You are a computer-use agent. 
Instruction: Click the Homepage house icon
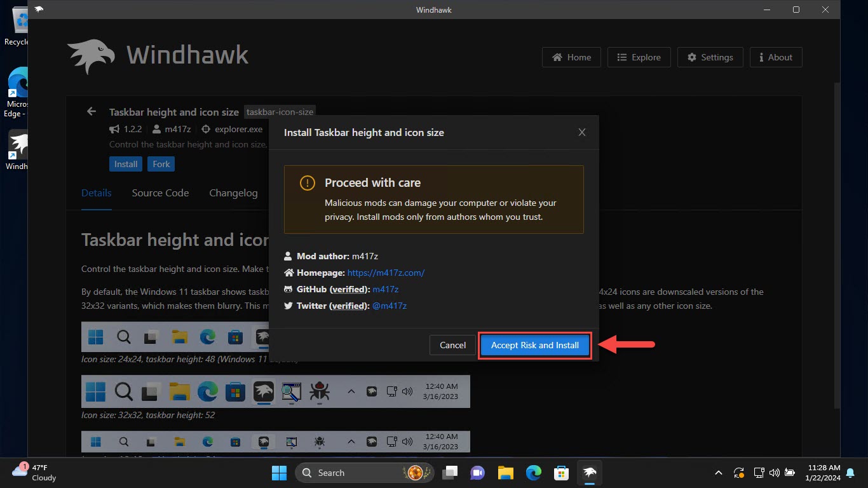tap(288, 273)
